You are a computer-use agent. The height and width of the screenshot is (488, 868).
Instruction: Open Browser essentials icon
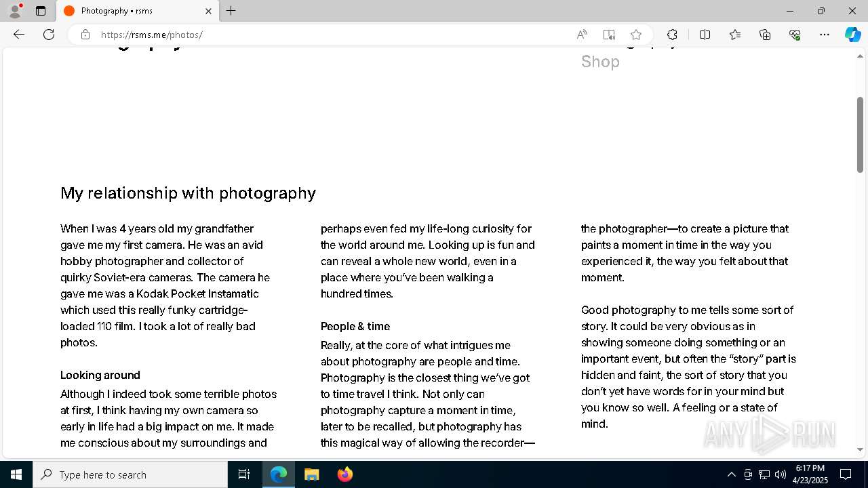pyautogui.click(x=795, y=35)
